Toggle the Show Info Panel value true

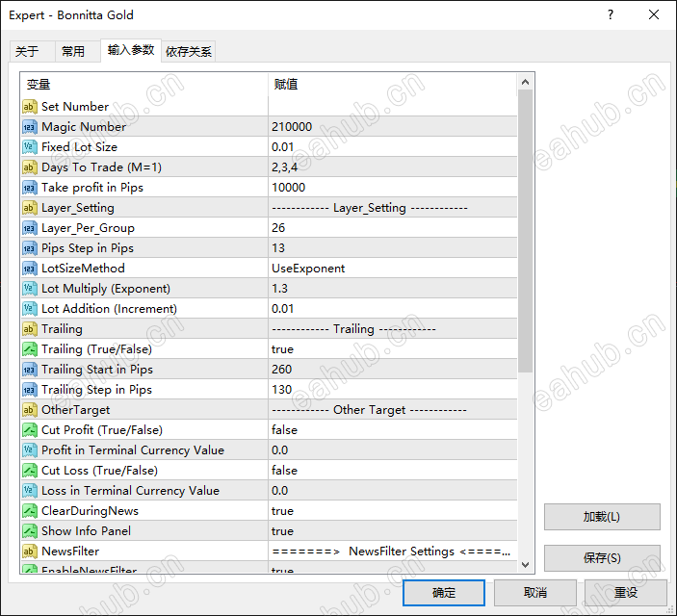[x=393, y=531]
